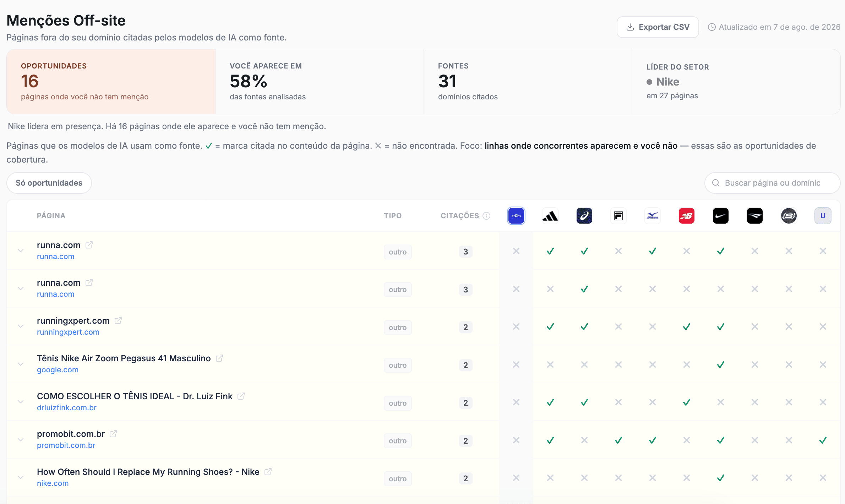Click the CITAÇÕES column header
The width and height of the screenshot is (845, 504).
[x=460, y=216]
